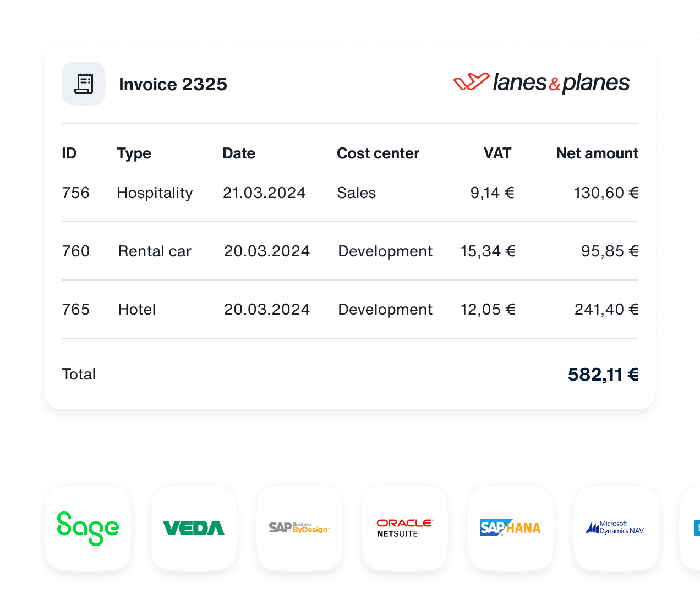Click VAT value 12,05 €

(x=488, y=309)
